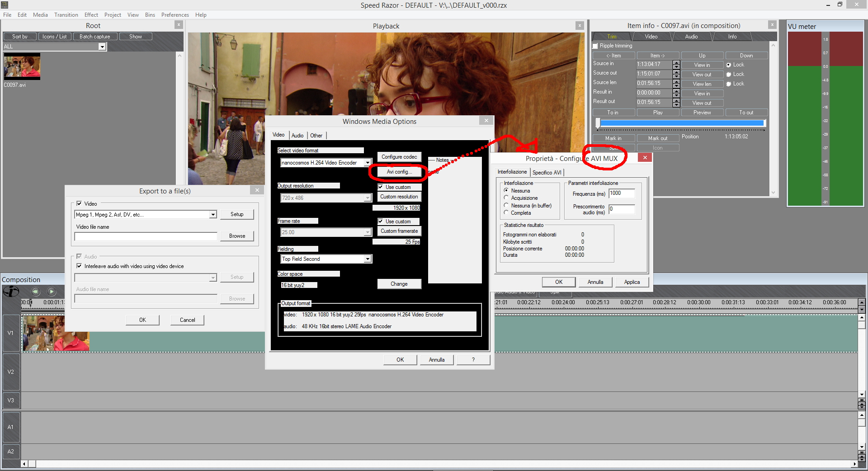This screenshot has width=868, height=471.
Task: Click the Speed Razor app icon in title bar
Action: [5, 5]
